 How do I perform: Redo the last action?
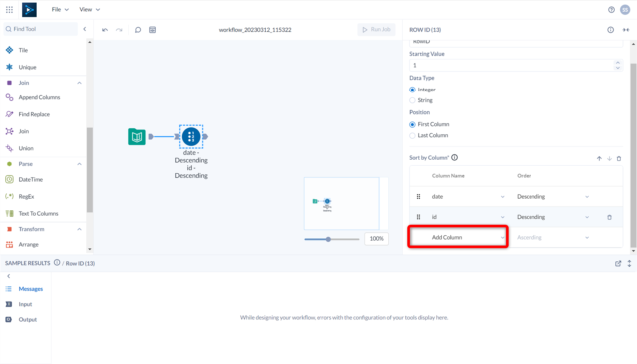pyautogui.click(x=119, y=30)
